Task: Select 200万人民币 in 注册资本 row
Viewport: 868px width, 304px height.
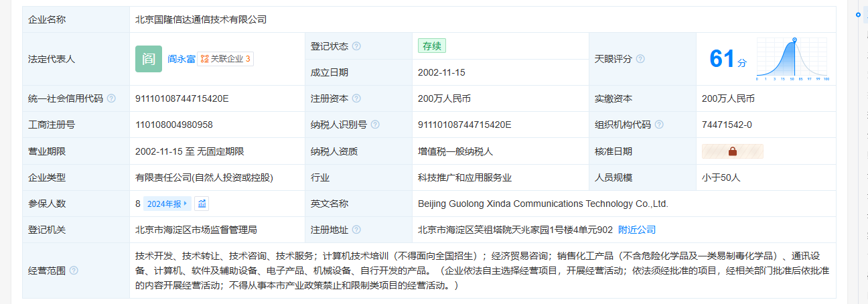Action: (444, 98)
